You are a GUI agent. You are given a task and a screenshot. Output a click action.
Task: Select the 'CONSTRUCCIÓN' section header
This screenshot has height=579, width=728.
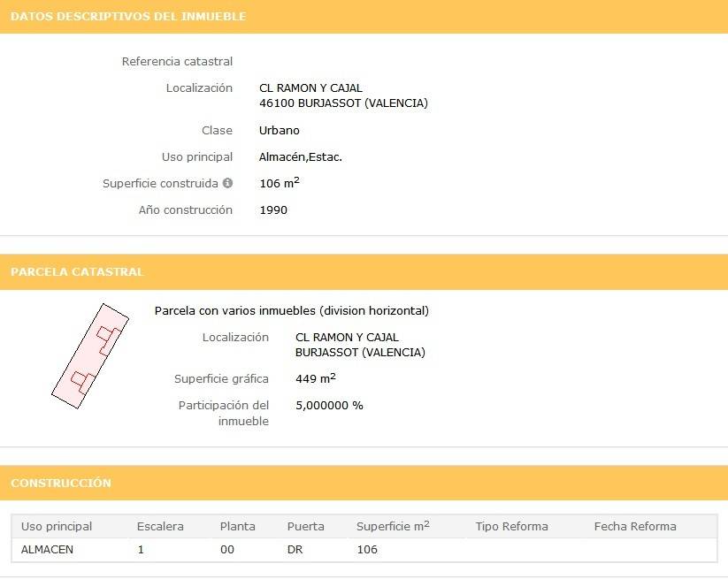coord(61,483)
